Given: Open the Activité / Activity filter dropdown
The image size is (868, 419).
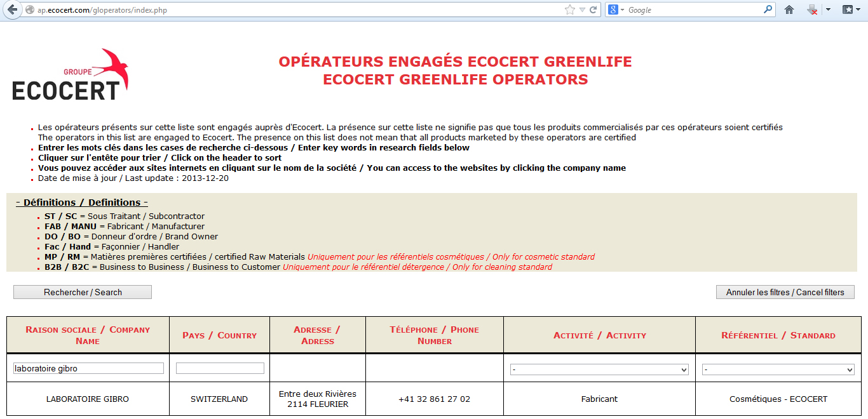Looking at the screenshot, I should (x=599, y=369).
